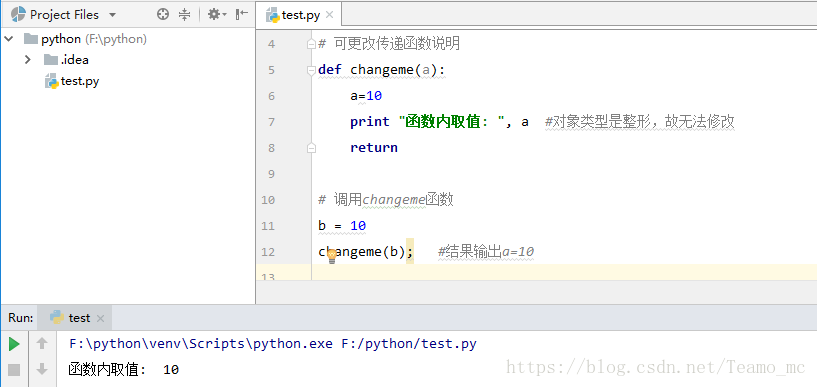Select test.py in the project tree

(x=72, y=81)
